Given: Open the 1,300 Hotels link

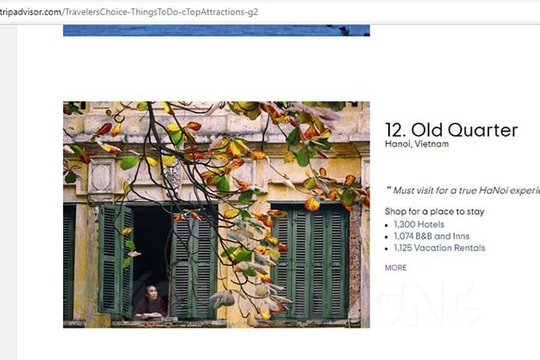Looking at the screenshot, I should [x=419, y=225].
